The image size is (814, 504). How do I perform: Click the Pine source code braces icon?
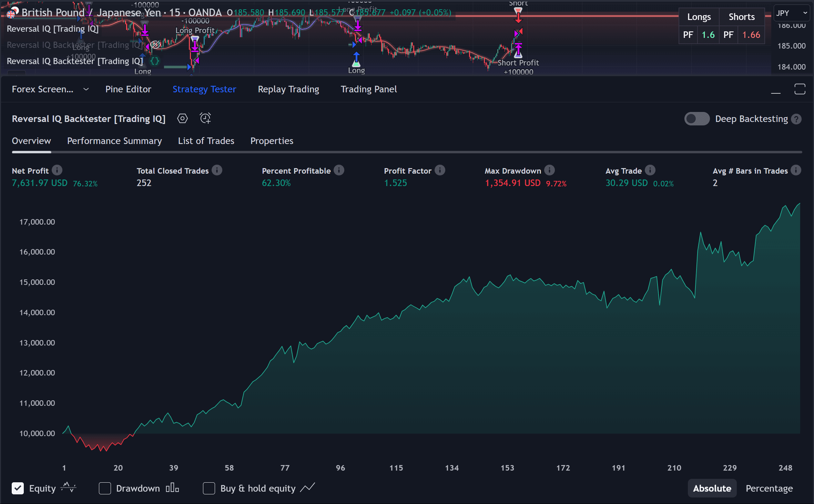point(155,61)
